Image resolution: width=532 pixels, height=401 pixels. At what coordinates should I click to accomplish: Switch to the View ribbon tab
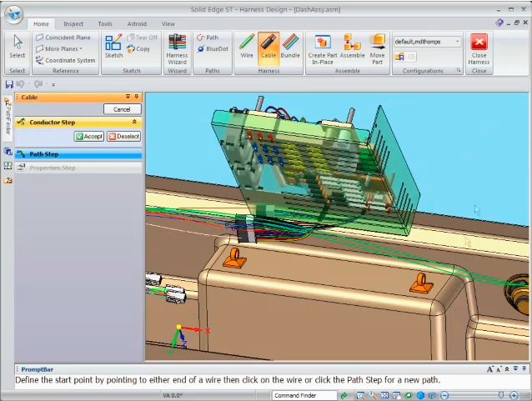[168, 23]
